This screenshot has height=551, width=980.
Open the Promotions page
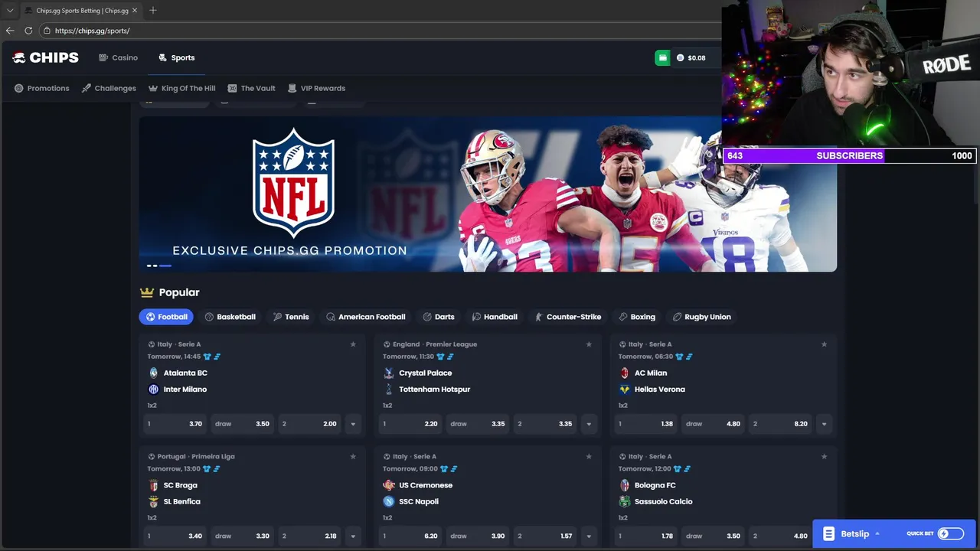41,88
